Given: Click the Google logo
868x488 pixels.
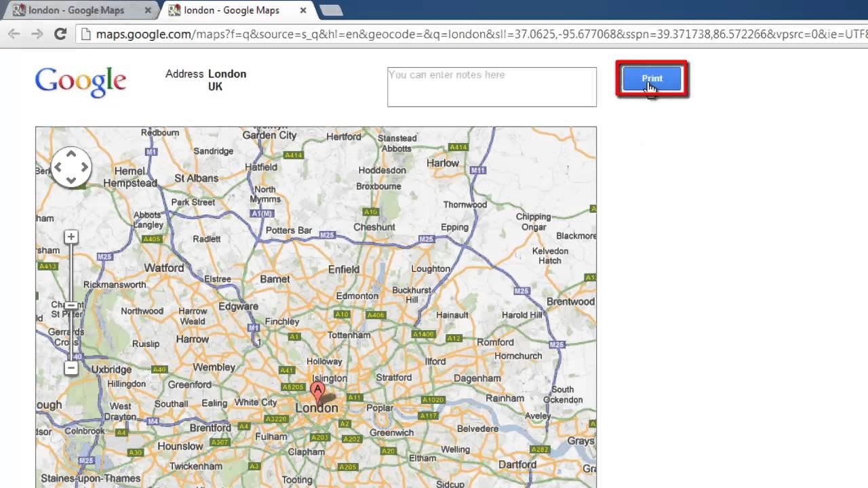Looking at the screenshot, I should pos(81,82).
